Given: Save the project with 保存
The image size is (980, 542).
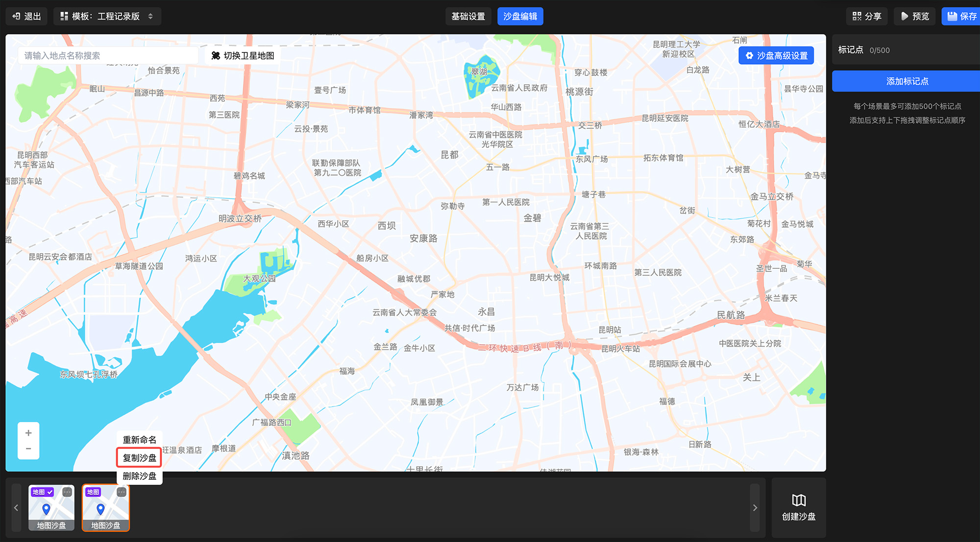Looking at the screenshot, I should [x=961, y=16].
